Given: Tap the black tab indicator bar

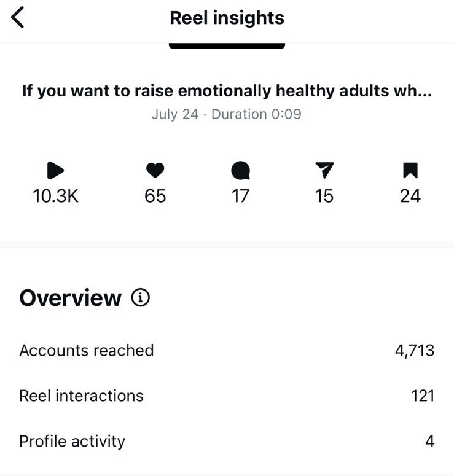Looking at the screenshot, I should (227, 46).
